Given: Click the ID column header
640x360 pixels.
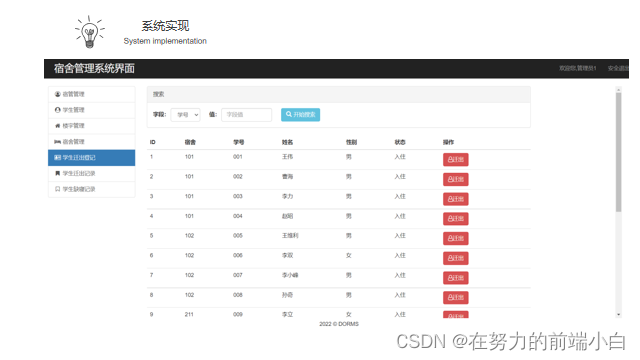Looking at the screenshot, I should pyautogui.click(x=153, y=142).
